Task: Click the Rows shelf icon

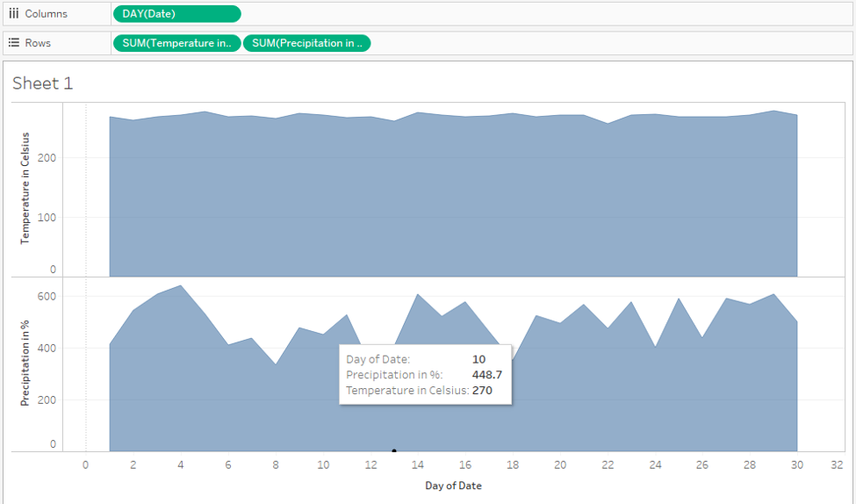Action: (14, 43)
